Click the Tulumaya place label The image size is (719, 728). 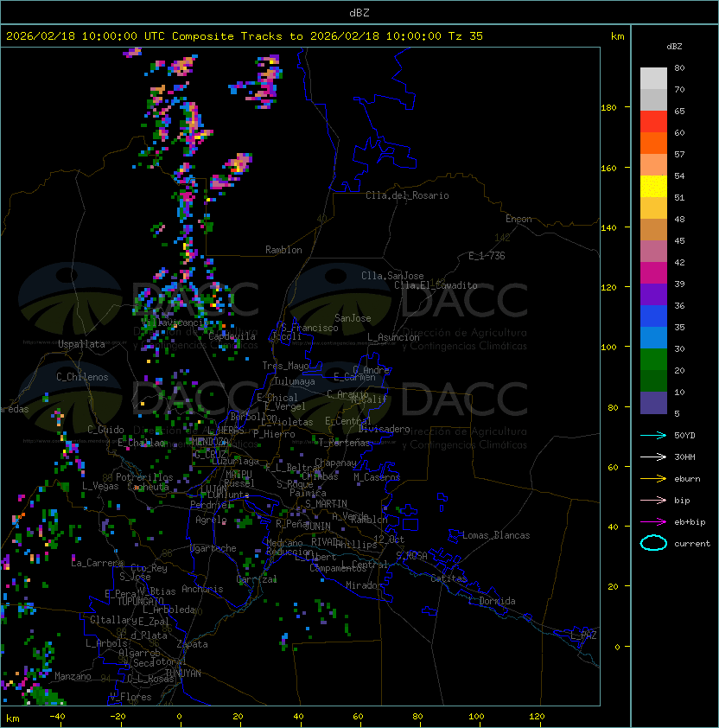295,381
